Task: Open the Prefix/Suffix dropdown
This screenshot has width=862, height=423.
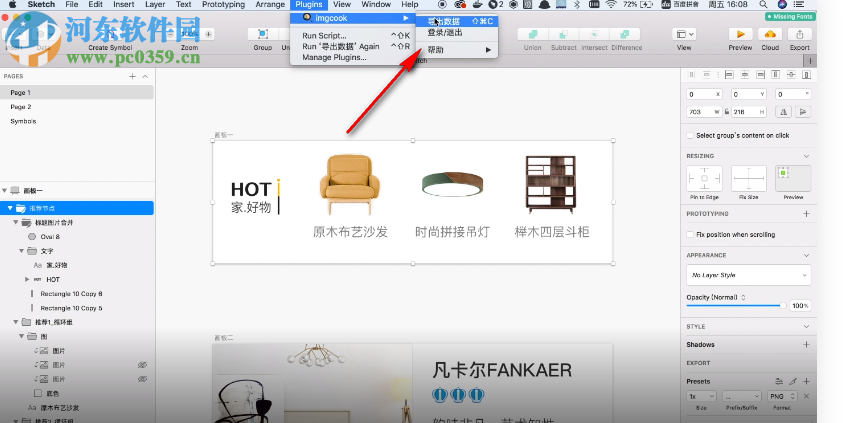Action: pos(742,396)
